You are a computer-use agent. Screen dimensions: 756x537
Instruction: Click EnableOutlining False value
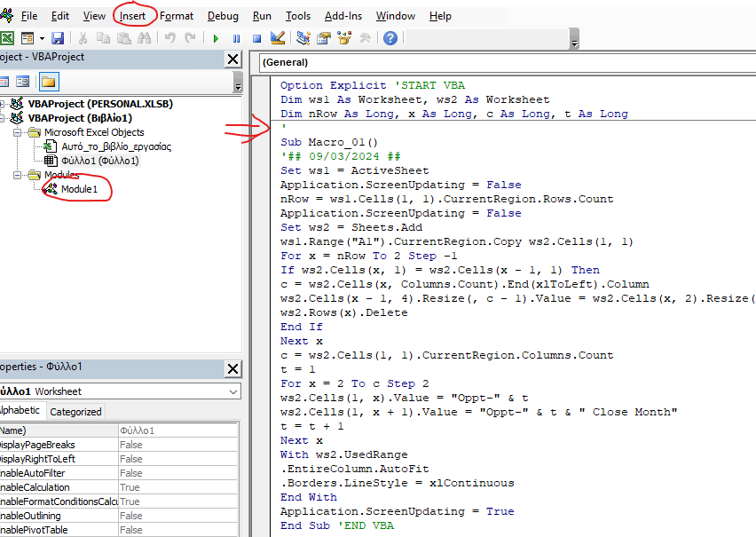point(178,516)
